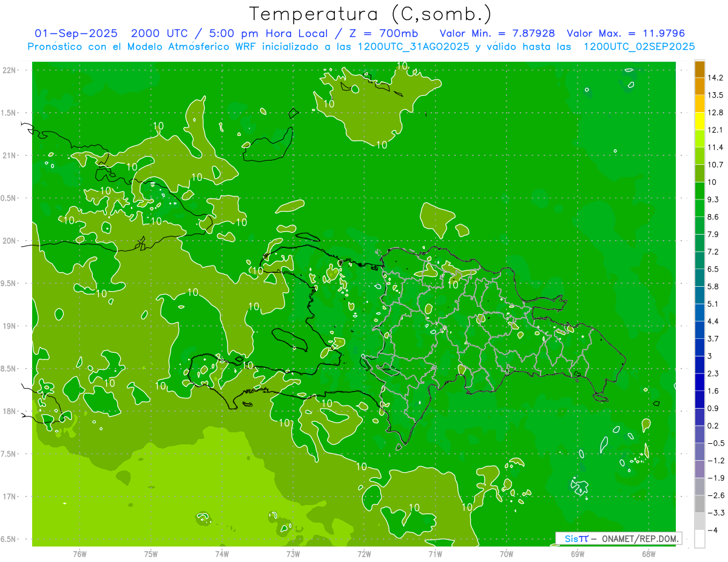Pick the blue colorbar swatch between 4.4 and 3.7
This screenshot has width=728, height=562.
(699, 330)
